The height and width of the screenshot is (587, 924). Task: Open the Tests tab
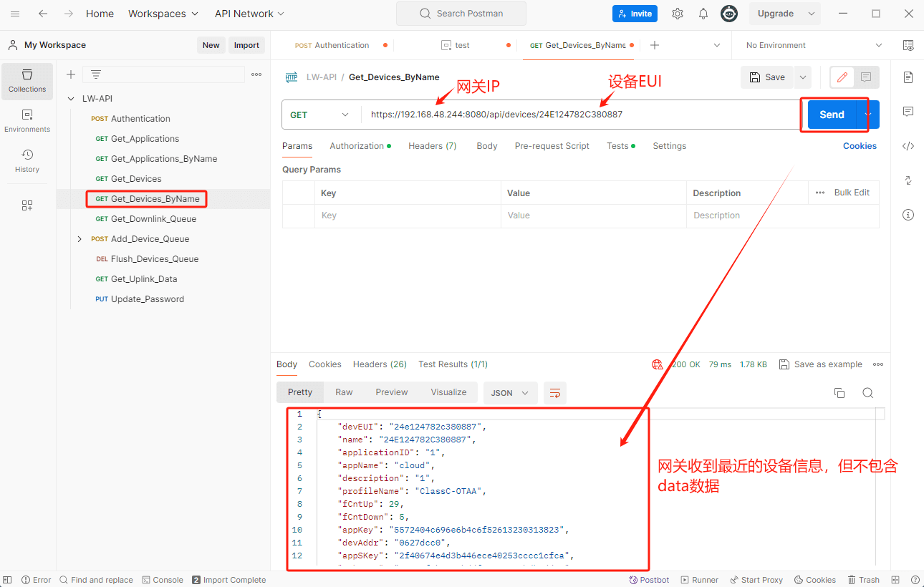click(620, 146)
